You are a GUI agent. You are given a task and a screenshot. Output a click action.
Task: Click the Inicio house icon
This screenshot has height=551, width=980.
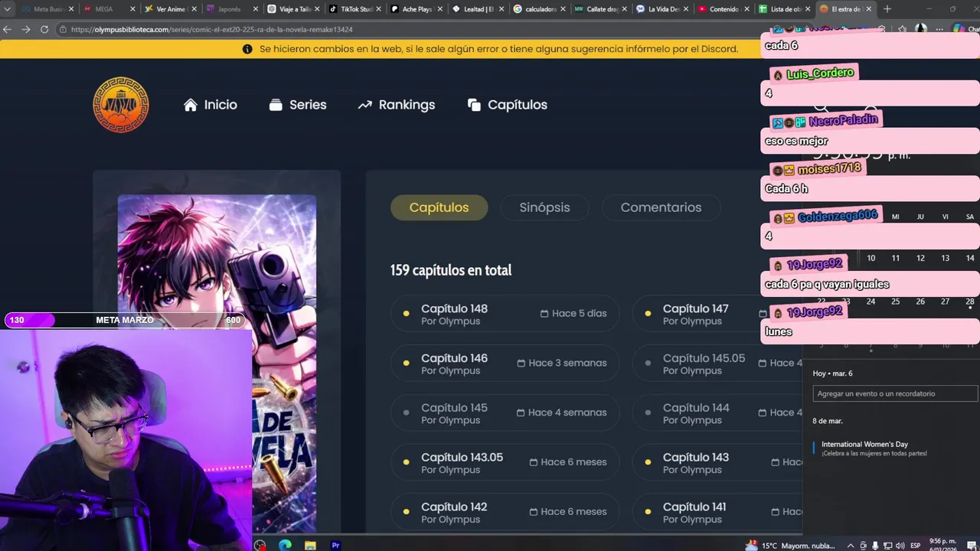point(191,105)
